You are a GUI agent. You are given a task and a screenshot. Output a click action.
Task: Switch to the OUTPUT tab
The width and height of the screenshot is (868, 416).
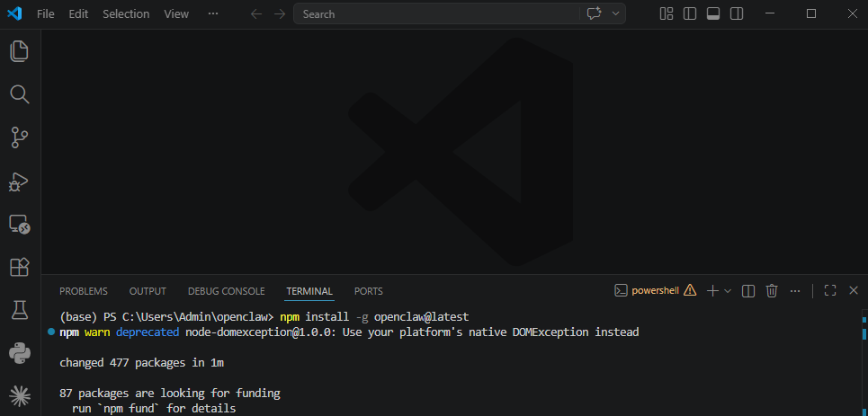click(148, 291)
